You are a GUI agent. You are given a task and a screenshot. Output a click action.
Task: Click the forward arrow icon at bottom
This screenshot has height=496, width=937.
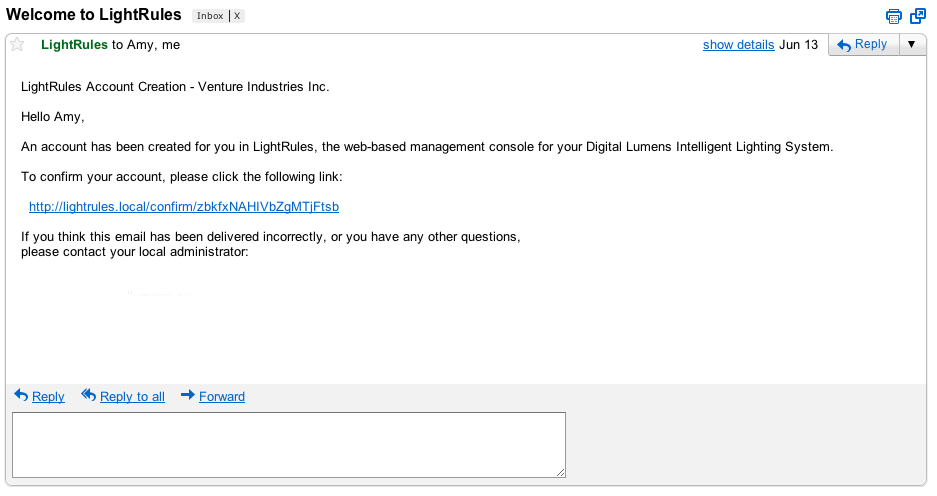tap(187, 396)
